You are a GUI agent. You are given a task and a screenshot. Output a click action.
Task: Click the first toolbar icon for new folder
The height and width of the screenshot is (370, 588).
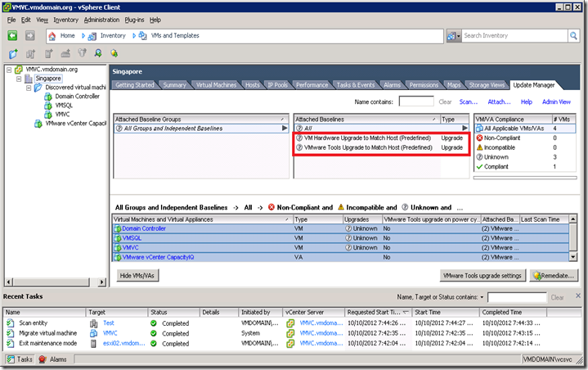click(x=11, y=53)
